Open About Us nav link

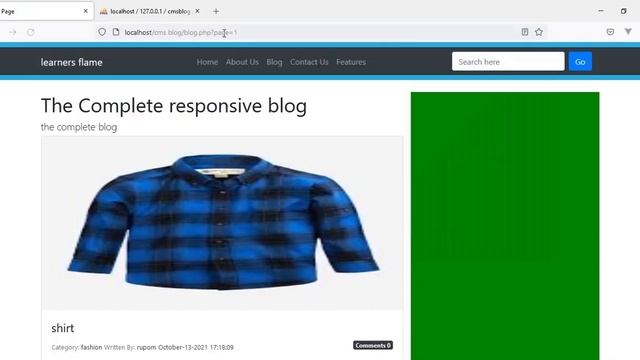coord(242,62)
